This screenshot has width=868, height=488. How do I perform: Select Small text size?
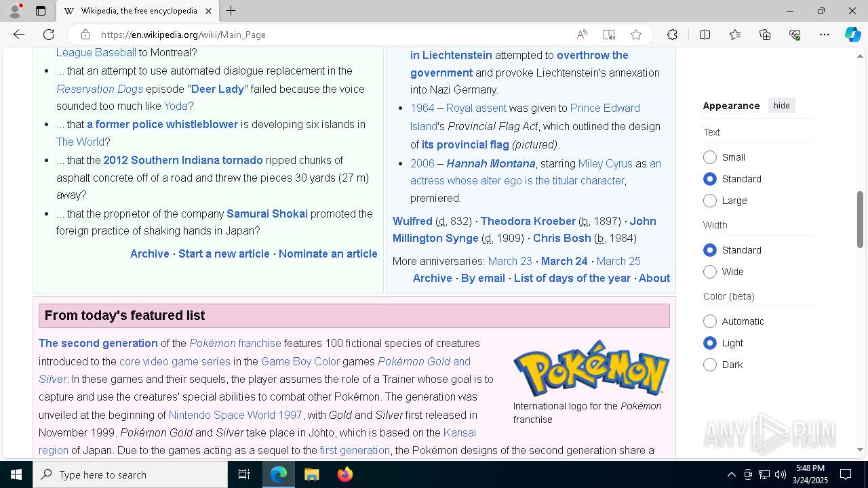(x=710, y=157)
